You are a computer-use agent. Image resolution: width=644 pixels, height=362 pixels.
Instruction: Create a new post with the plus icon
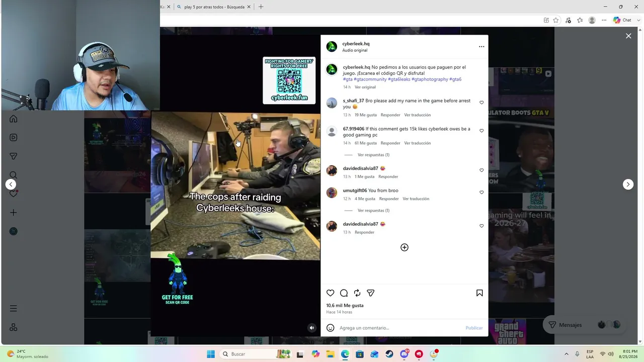(14, 213)
